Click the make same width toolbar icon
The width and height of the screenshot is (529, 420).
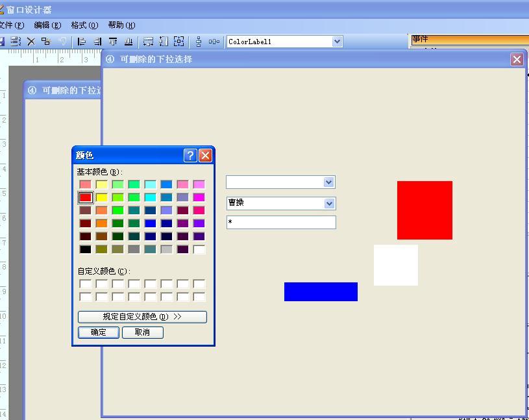pyautogui.click(x=148, y=42)
